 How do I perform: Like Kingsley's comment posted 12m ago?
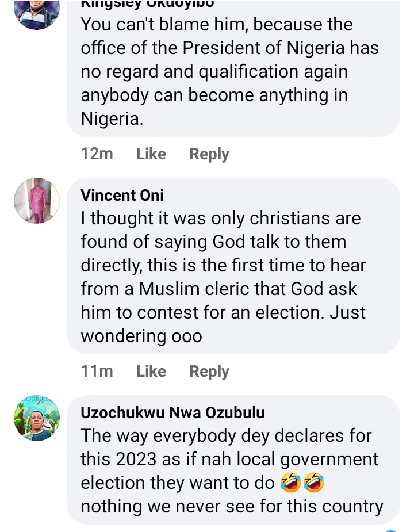pos(151,154)
